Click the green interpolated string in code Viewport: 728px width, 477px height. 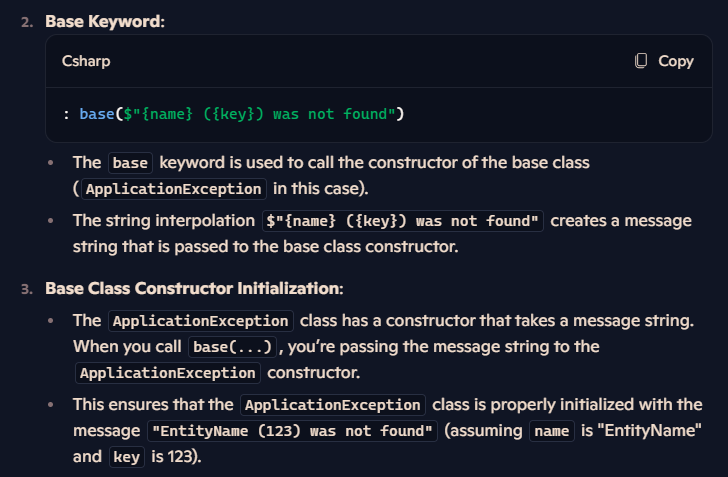coord(259,114)
